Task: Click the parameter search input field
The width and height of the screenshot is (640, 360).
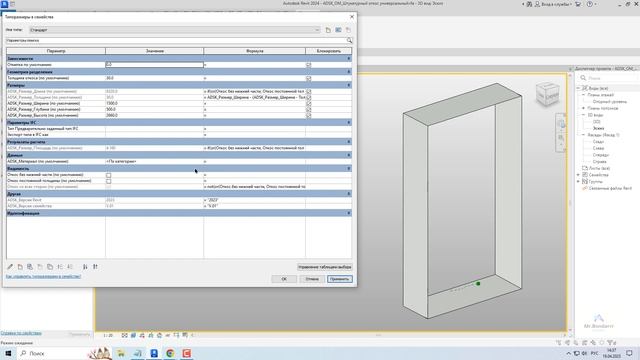Action: click(x=176, y=40)
